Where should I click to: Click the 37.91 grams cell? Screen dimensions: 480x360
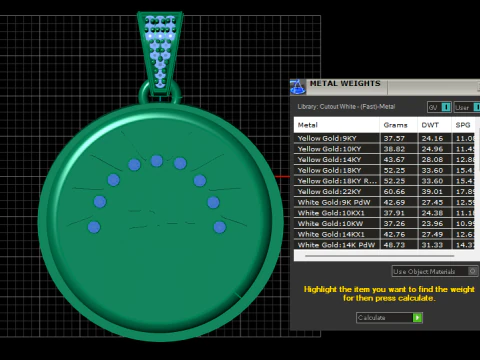coord(398,213)
